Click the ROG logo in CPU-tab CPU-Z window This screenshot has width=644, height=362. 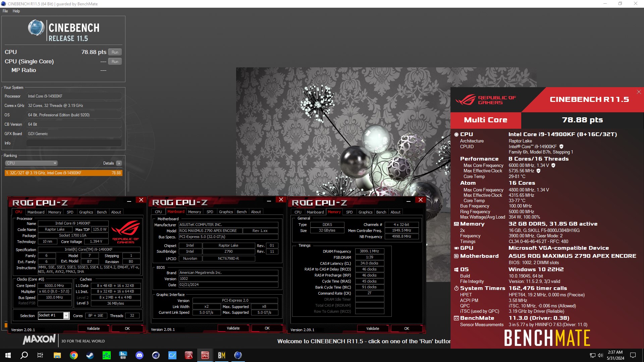(126, 231)
